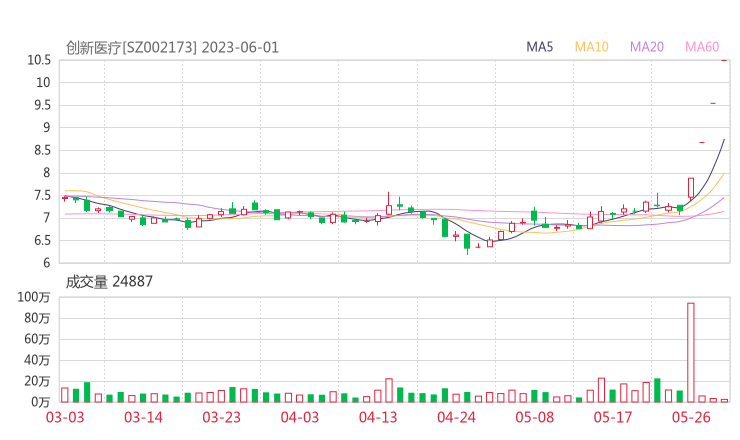Click the 7.5 price axis value
Image resolution: width=740 pixels, height=440 pixels.
42,195
